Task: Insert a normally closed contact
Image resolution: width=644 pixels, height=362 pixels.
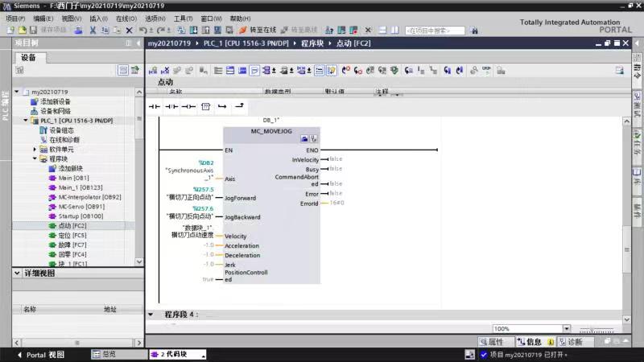Action: pyautogui.click(x=171, y=106)
